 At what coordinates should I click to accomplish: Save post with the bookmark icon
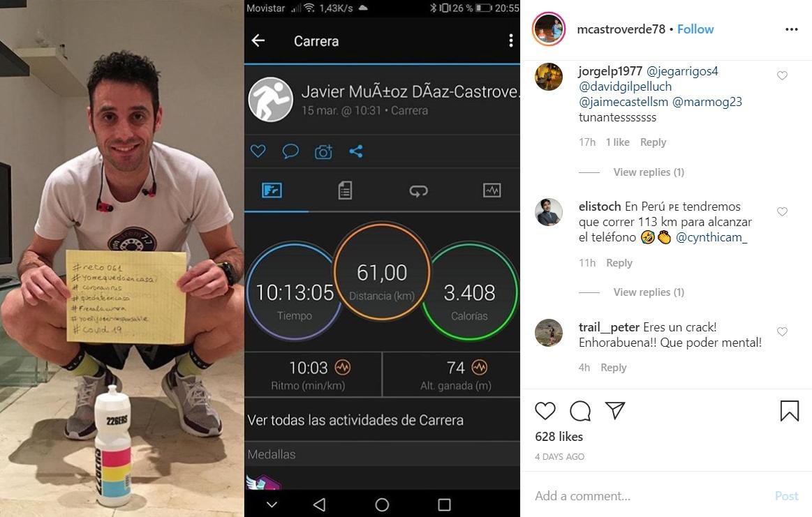[789, 411]
